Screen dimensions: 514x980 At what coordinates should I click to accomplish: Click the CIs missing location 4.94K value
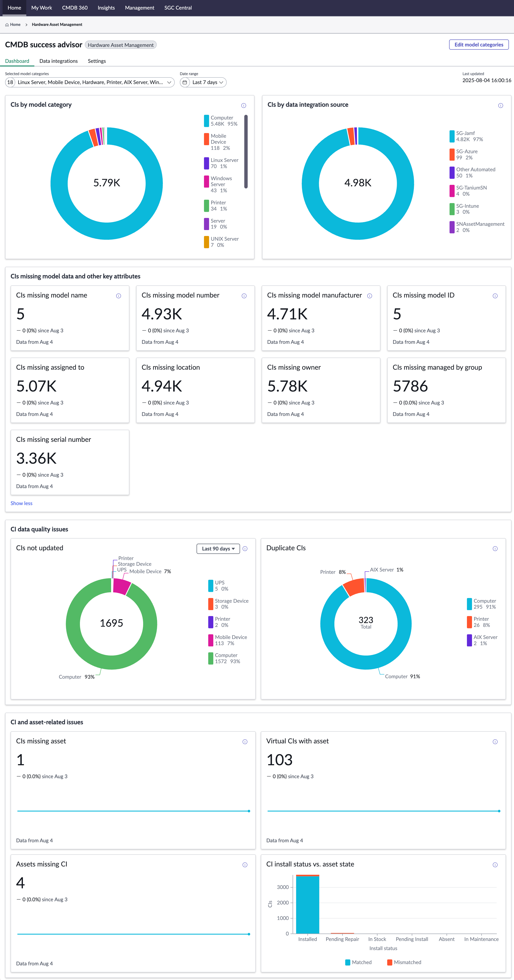[162, 386]
